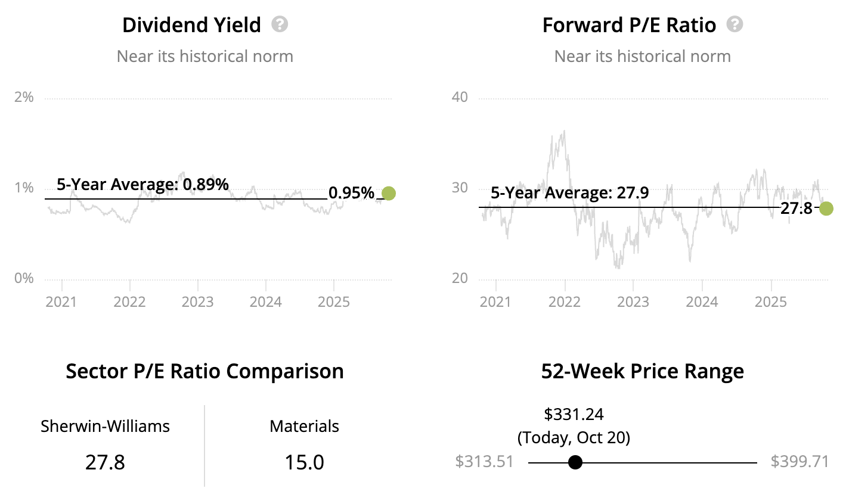
Task: Click the green dot marking 0.95% dividend yield
Action: [389, 193]
